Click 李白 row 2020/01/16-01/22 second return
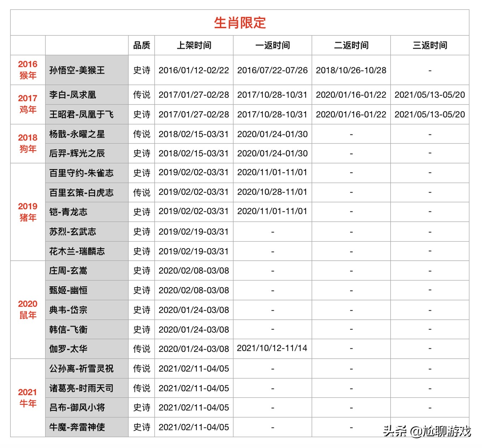 351,95
